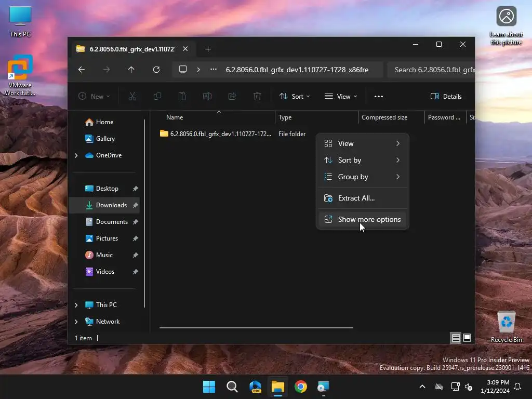Click Learn about this picture icon
The width and height of the screenshot is (532, 399).
pos(506,26)
